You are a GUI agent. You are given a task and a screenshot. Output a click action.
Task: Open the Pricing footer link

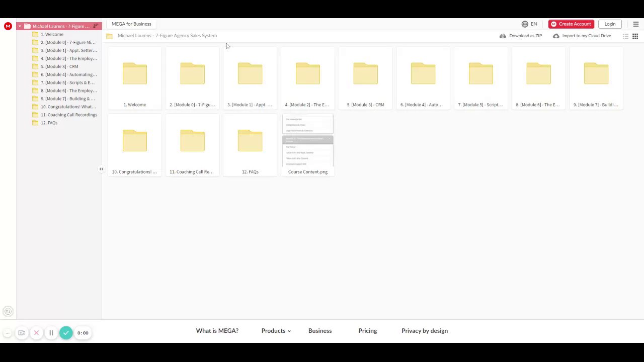click(x=368, y=331)
